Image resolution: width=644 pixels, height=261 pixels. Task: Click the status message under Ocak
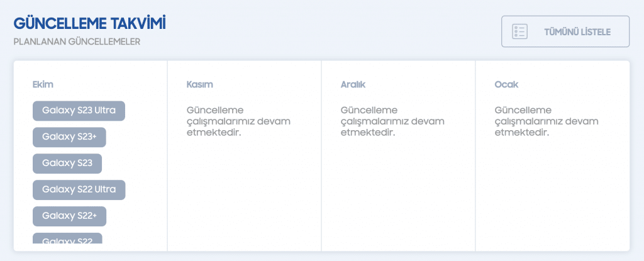pyautogui.click(x=547, y=121)
